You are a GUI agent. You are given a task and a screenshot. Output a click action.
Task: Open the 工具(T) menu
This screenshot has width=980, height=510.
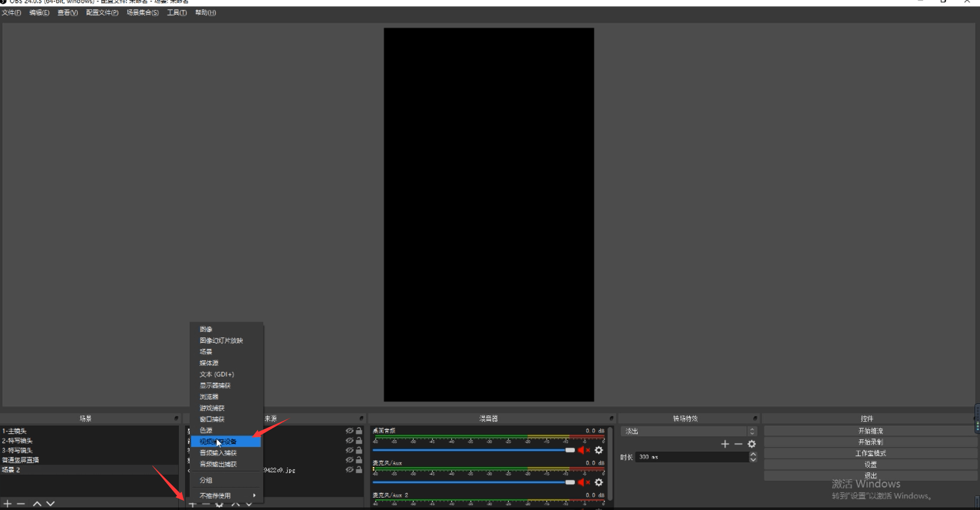click(x=177, y=13)
